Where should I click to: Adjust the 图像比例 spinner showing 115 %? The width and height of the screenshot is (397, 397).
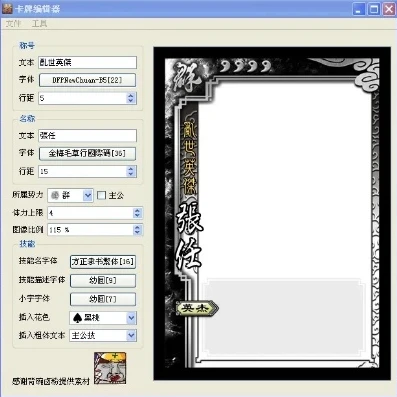pos(137,230)
